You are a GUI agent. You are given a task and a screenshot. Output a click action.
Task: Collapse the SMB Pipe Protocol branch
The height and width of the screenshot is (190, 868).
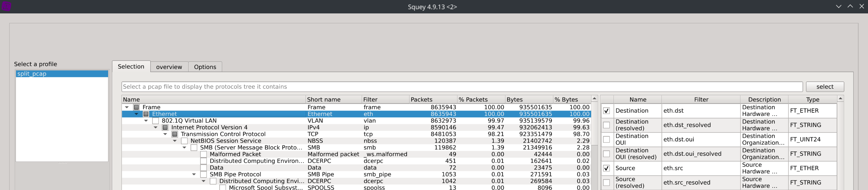tap(194, 175)
